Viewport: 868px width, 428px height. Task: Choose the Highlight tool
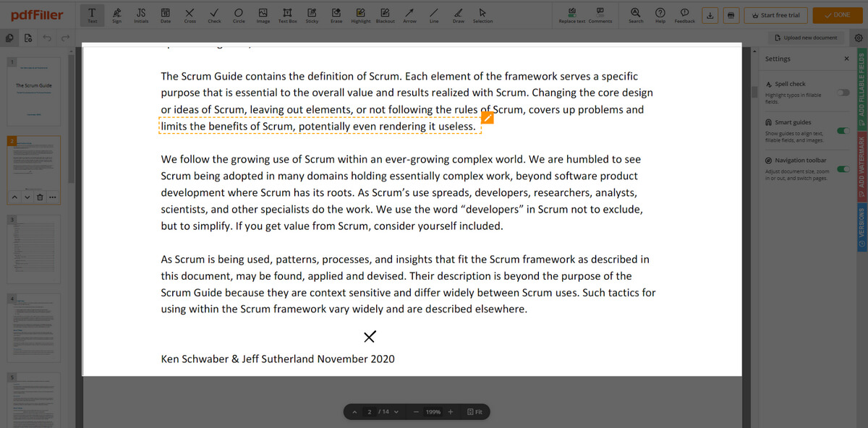[x=360, y=15]
